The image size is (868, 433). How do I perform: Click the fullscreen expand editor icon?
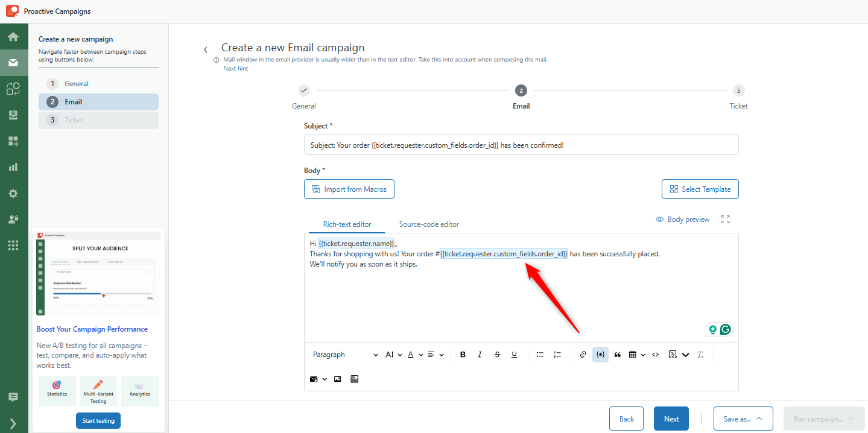725,220
